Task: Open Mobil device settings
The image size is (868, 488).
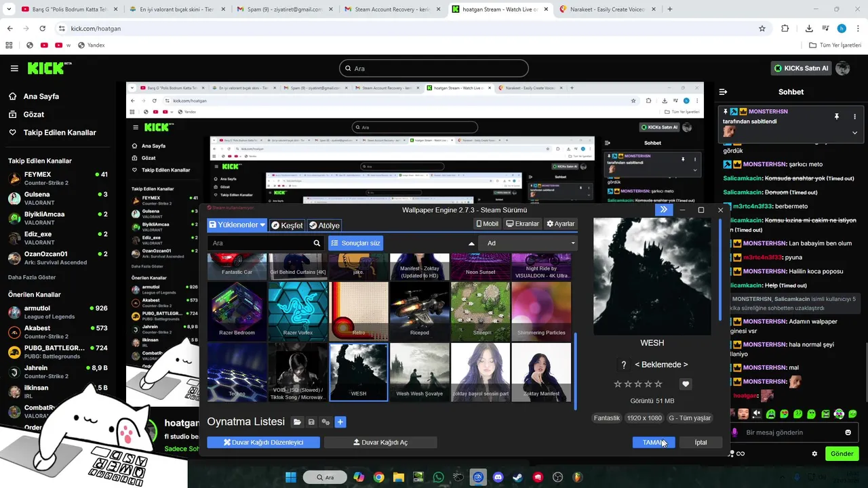Action: [487, 224]
